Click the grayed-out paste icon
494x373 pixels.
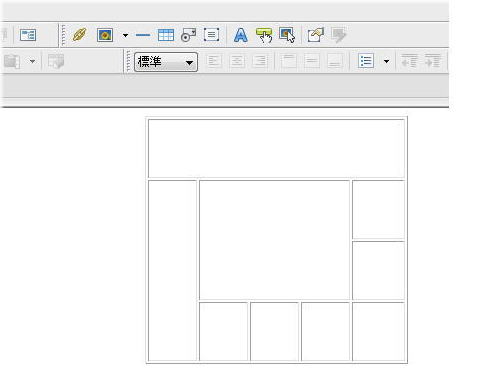click(x=12, y=61)
